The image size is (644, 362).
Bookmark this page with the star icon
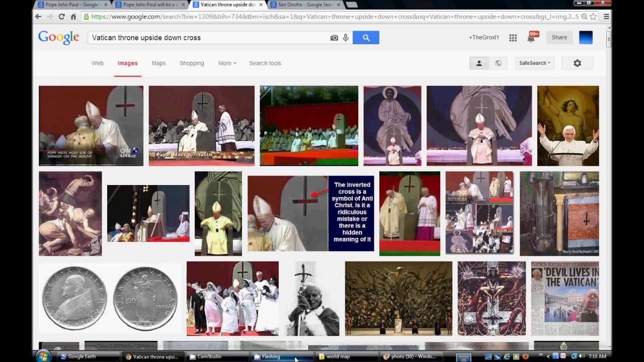coord(593,17)
